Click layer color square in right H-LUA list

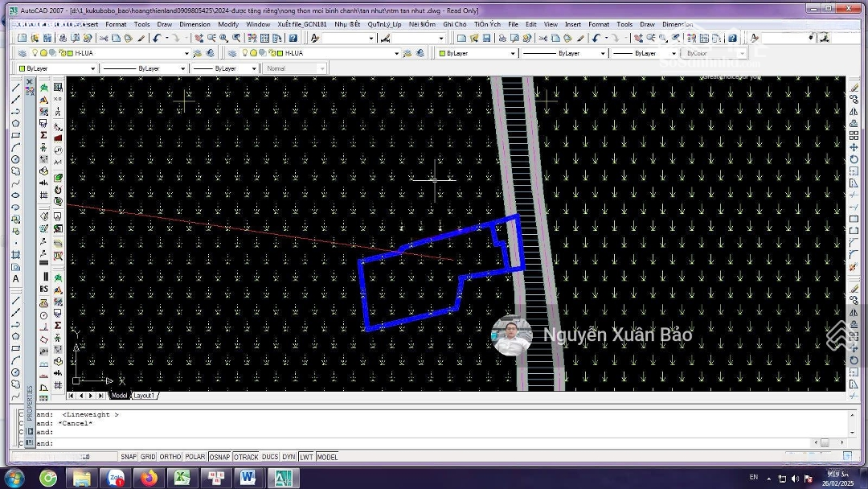(280, 53)
